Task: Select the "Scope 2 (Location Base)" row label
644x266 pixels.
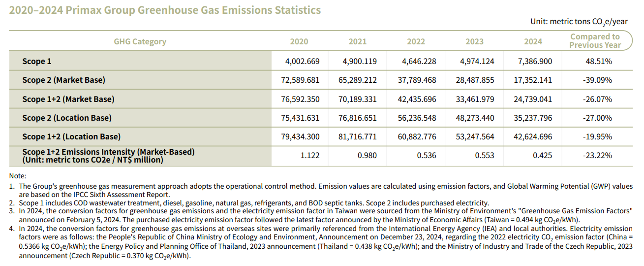Action: click(x=67, y=118)
